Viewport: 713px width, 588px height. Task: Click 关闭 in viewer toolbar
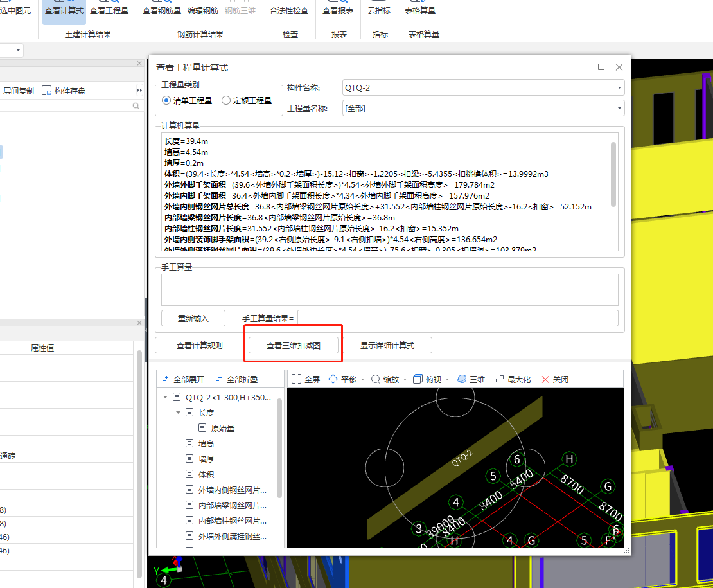[555, 379]
